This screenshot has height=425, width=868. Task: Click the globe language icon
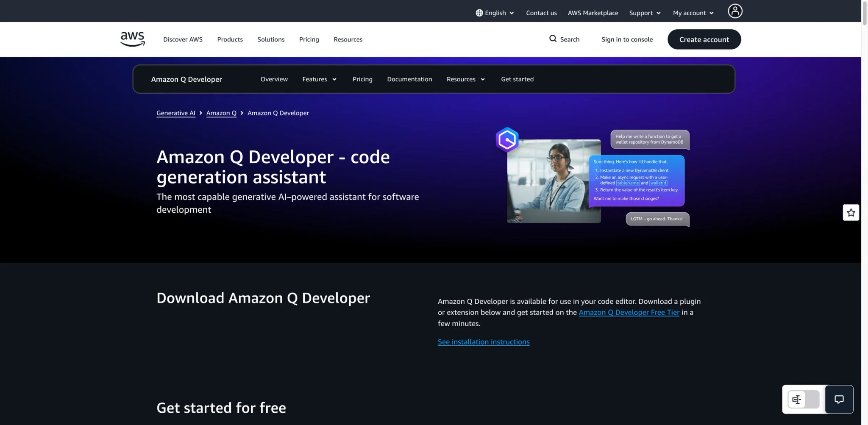coord(479,13)
